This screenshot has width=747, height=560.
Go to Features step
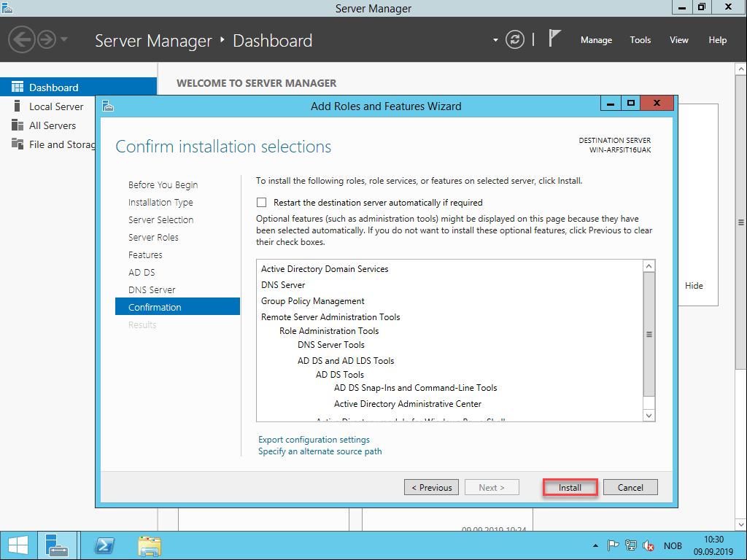tap(145, 254)
